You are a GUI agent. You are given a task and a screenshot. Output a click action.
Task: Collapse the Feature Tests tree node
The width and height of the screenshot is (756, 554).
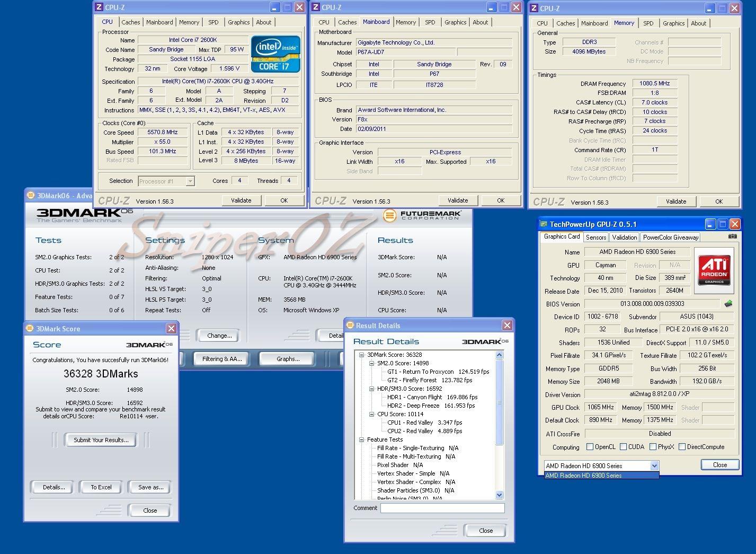tap(362, 439)
